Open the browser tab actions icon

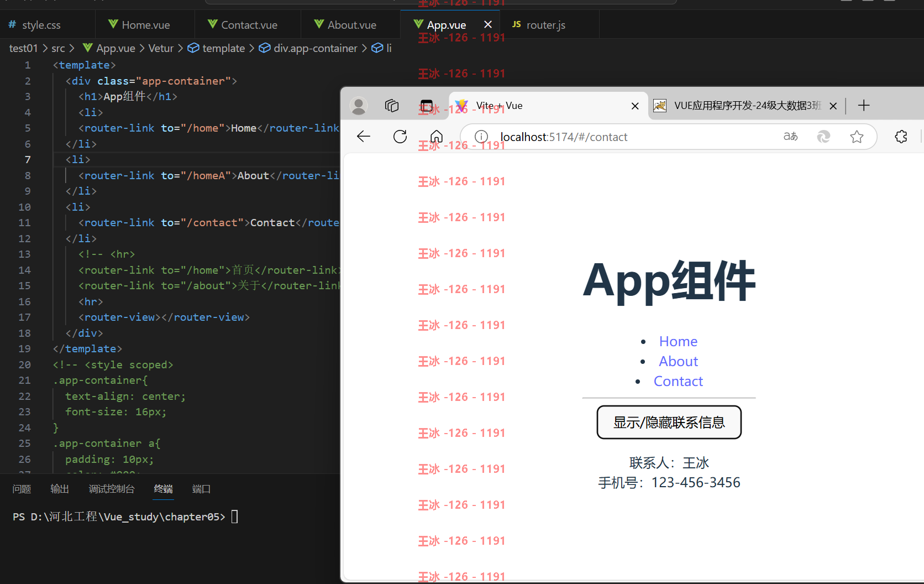coord(427,106)
